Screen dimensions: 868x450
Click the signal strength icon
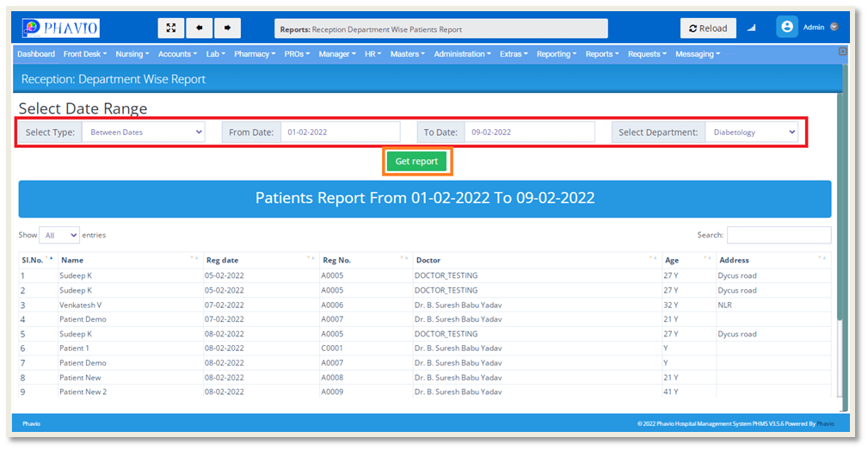751,28
